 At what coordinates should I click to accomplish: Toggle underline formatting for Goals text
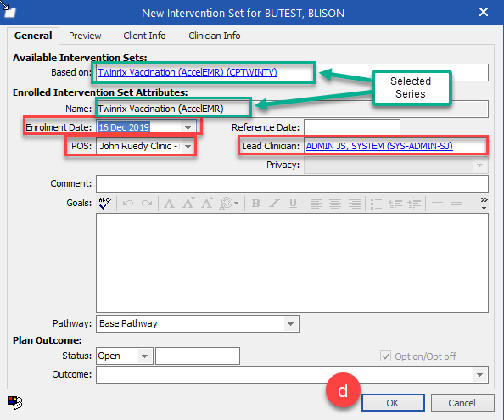[293, 203]
